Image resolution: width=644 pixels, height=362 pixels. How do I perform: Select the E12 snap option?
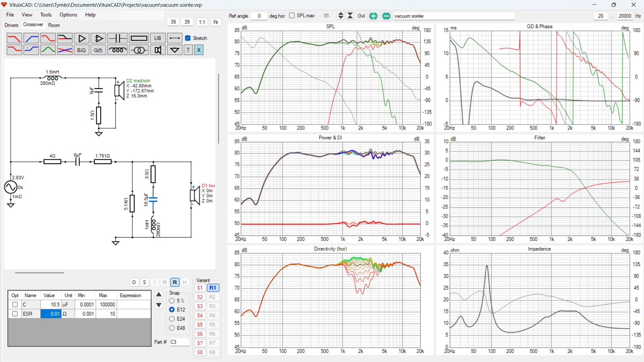(x=172, y=310)
